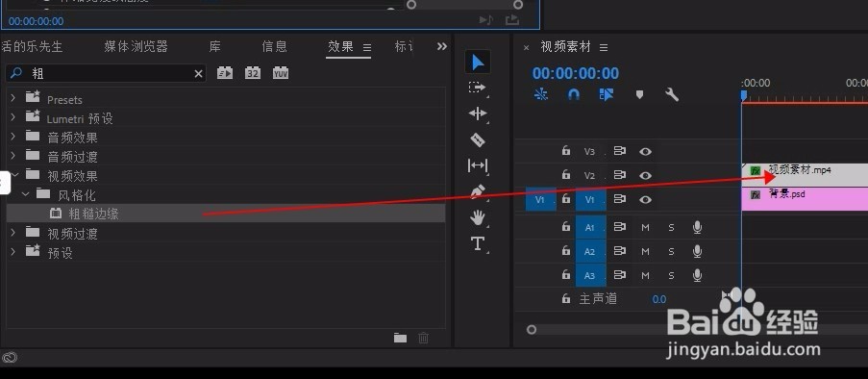868x379 pixels.
Task: Switch to 媒体浏览器 tab
Action: click(136, 46)
